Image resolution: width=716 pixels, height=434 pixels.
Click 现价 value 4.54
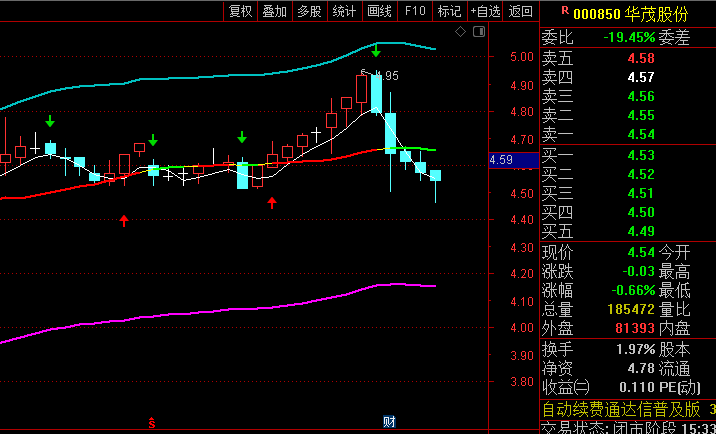tap(641, 252)
